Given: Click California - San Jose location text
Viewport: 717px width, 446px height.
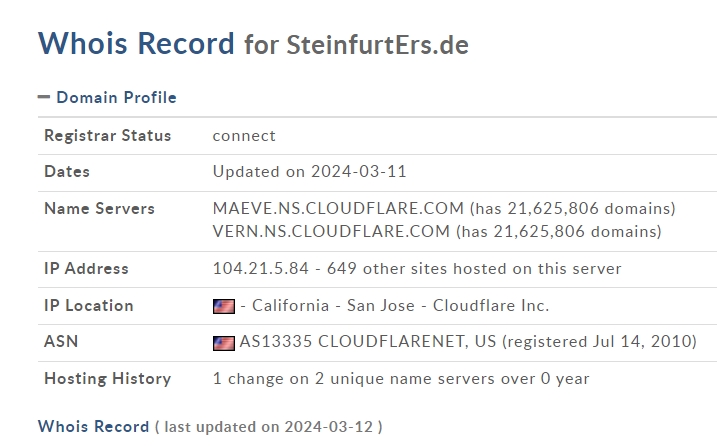Looking at the screenshot, I should tap(333, 306).
